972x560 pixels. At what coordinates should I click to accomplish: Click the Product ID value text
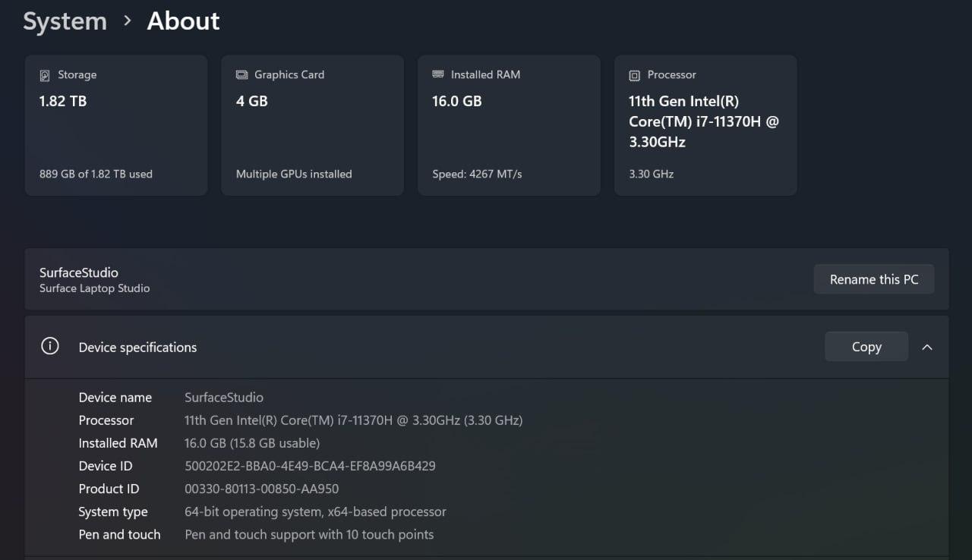261,489
